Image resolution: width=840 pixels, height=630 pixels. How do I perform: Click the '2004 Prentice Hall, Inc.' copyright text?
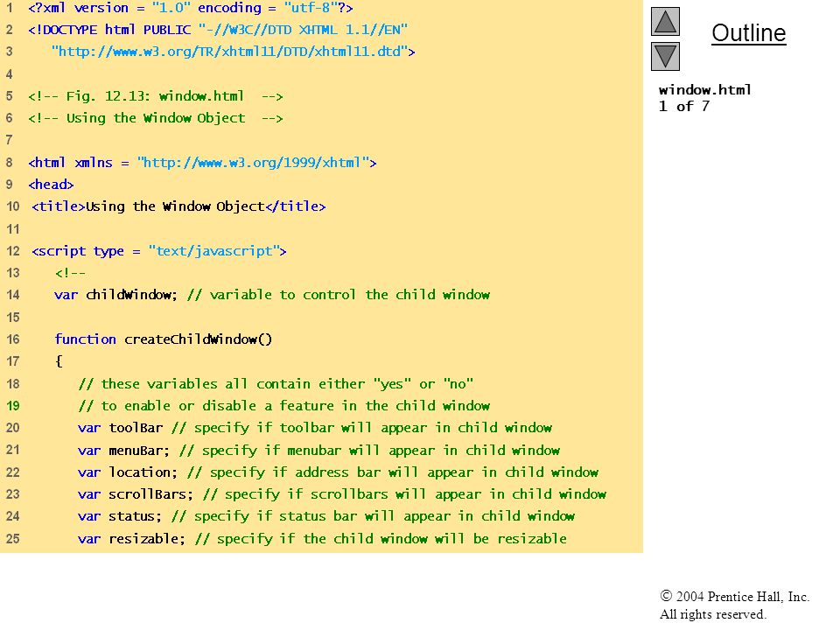pyautogui.click(x=734, y=596)
